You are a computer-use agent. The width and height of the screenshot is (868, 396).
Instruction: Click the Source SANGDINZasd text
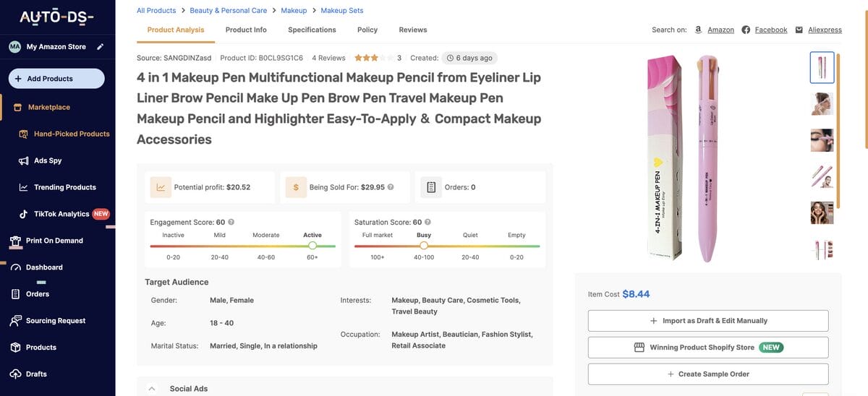click(x=174, y=58)
